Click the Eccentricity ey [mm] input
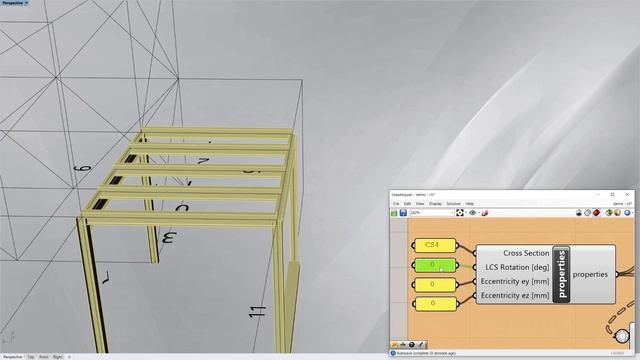The width and height of the screenshot is (640, 360). coord(515,281)
